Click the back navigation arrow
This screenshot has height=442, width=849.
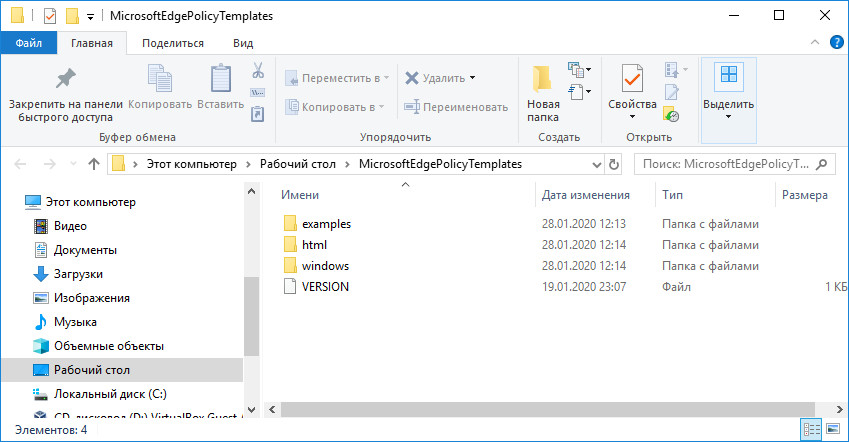(20, 164)
